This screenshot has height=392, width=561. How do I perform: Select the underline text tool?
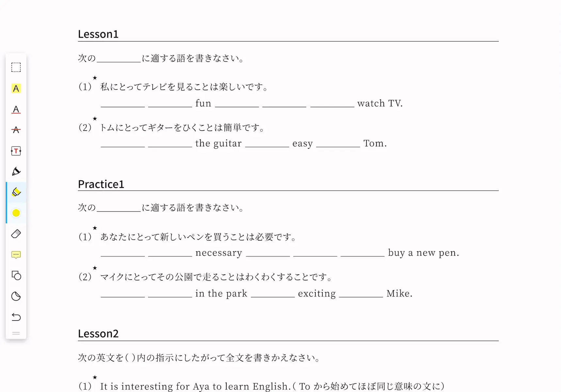(x=16, y=109)
